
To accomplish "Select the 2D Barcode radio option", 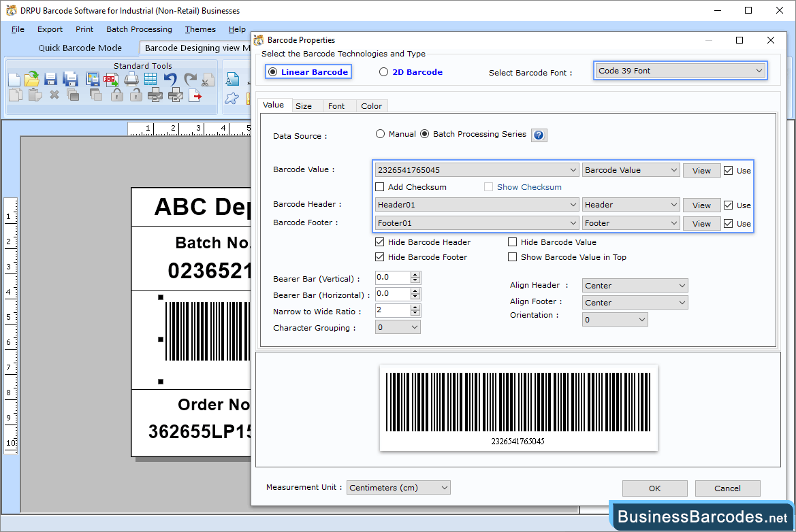I will (x=384, y=72).
